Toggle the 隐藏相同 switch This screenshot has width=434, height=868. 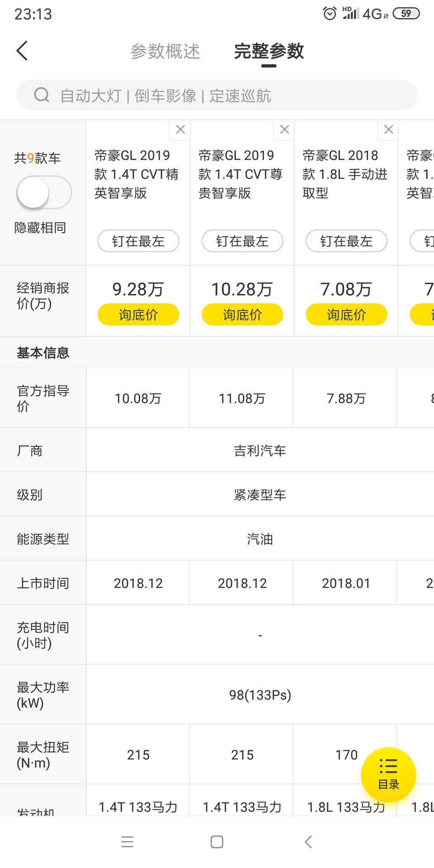pos(44,192)
